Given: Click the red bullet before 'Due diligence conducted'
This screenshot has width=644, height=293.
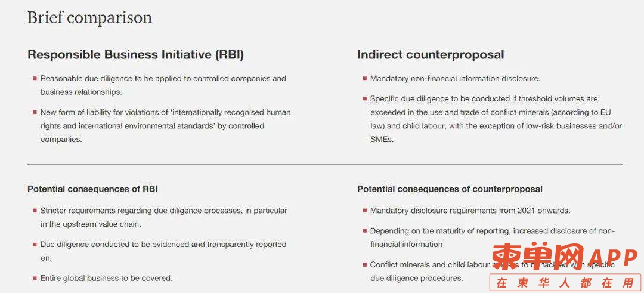Looking at the screenshot, I should [35, 244].
